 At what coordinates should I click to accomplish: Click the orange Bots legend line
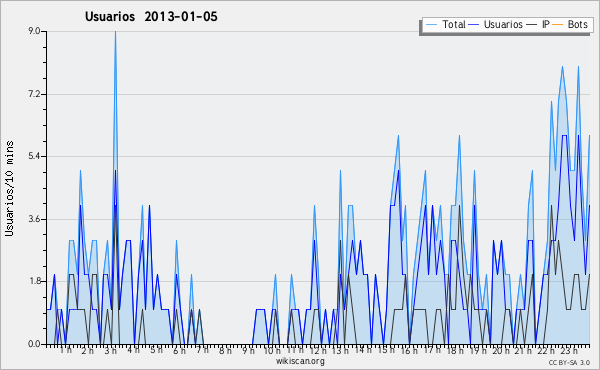click(x=558, y=25)
